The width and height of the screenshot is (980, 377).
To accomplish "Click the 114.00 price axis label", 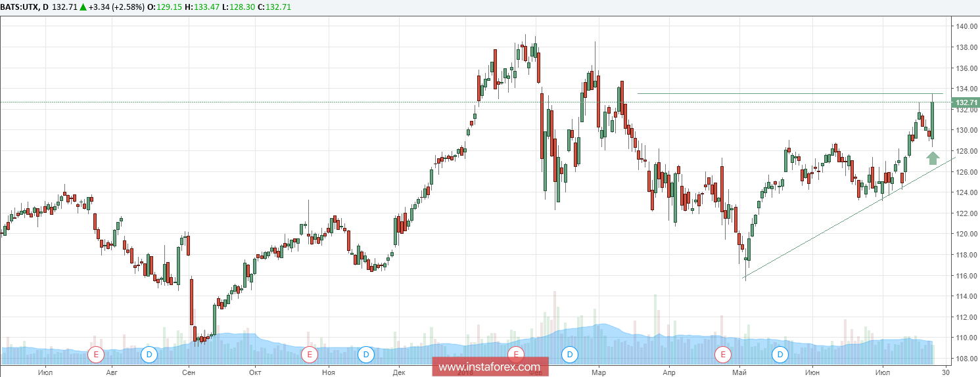I will [966, 296].
